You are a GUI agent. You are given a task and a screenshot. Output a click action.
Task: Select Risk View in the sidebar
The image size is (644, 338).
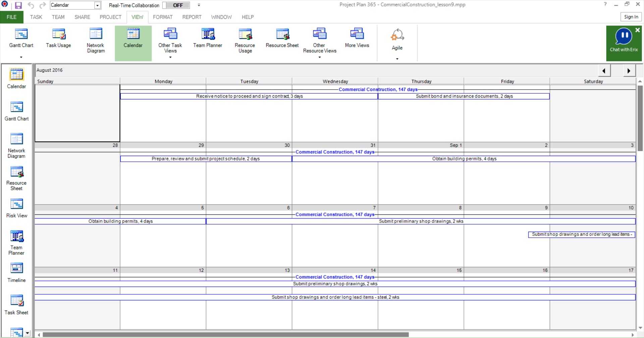(16, 207)
